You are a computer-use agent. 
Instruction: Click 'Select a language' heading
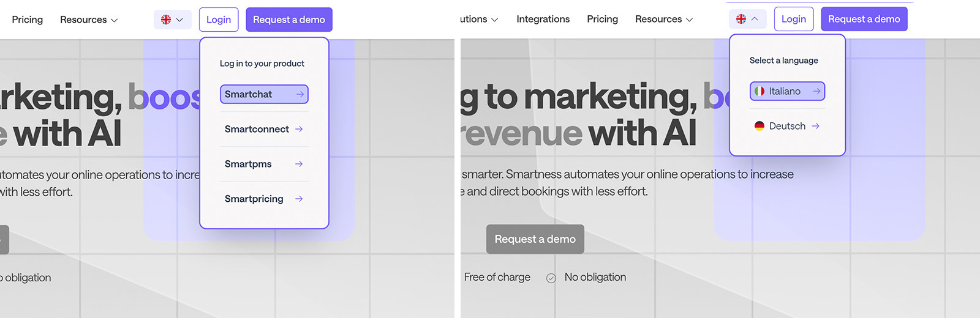click(784, 61)
